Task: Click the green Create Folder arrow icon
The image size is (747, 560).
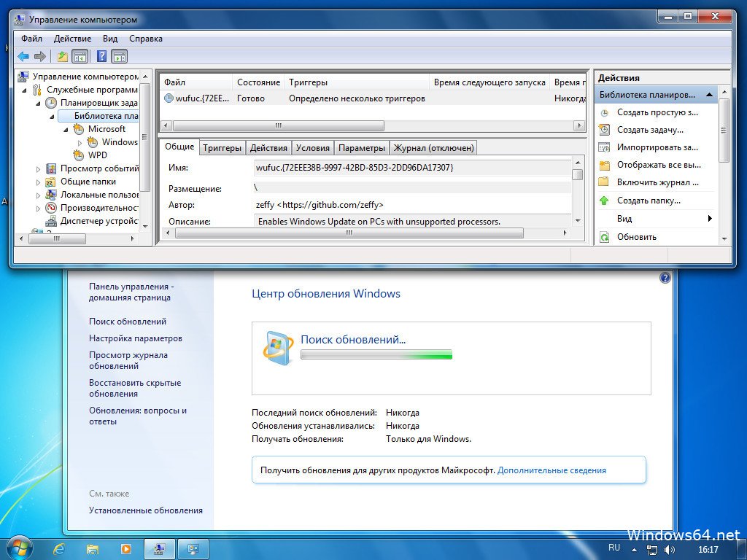Action: (x=604, y=201)
